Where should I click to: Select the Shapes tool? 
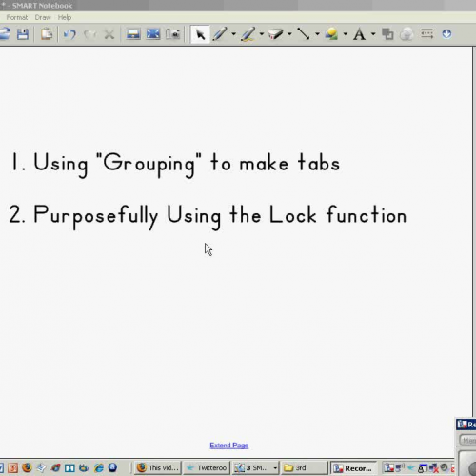(331, 34)
